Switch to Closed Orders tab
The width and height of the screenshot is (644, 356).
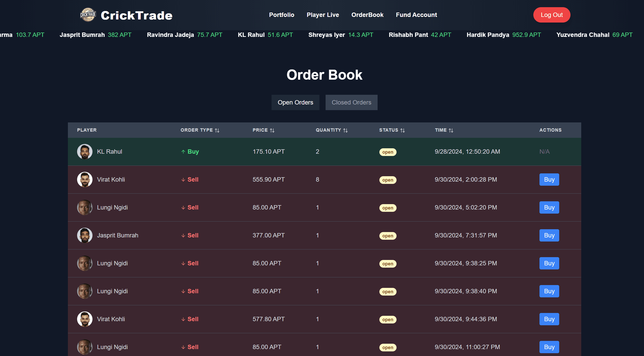[x=351, y=102]
